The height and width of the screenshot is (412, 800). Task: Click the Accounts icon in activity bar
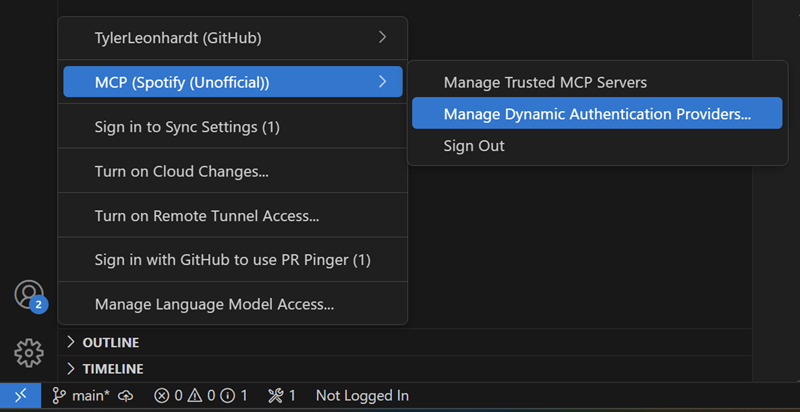coord(28,294)
